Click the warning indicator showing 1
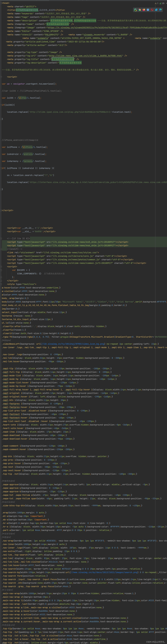 click(156, 3)
